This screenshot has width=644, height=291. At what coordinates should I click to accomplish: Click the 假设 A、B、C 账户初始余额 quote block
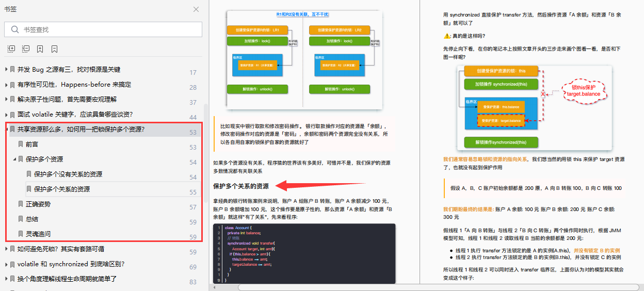pos(534,188)
